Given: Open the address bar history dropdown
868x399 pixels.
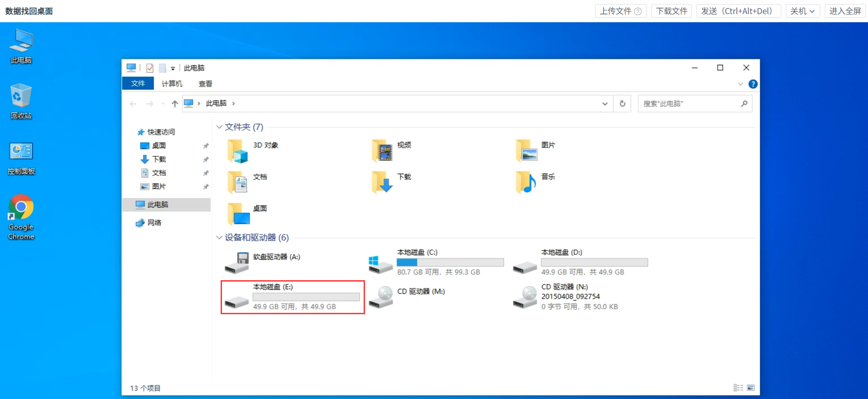Looking at the screenshot, I should tap(605, 104).
